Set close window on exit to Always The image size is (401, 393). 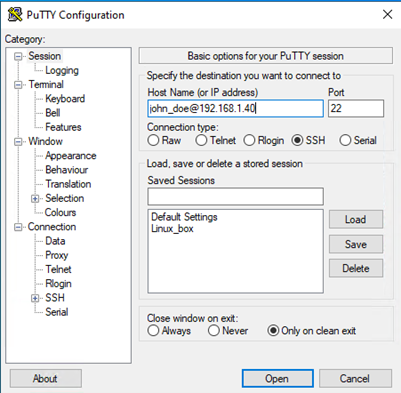pos(153,331)
